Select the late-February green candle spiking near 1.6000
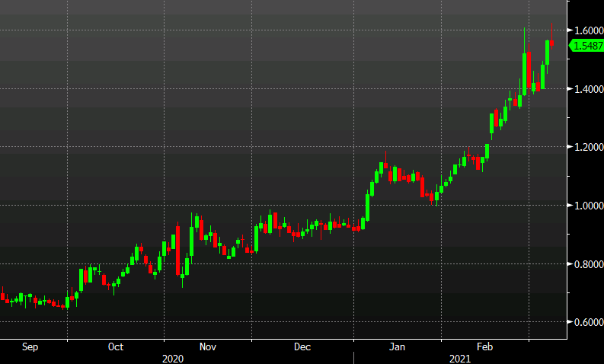 (x=525, y=72)
